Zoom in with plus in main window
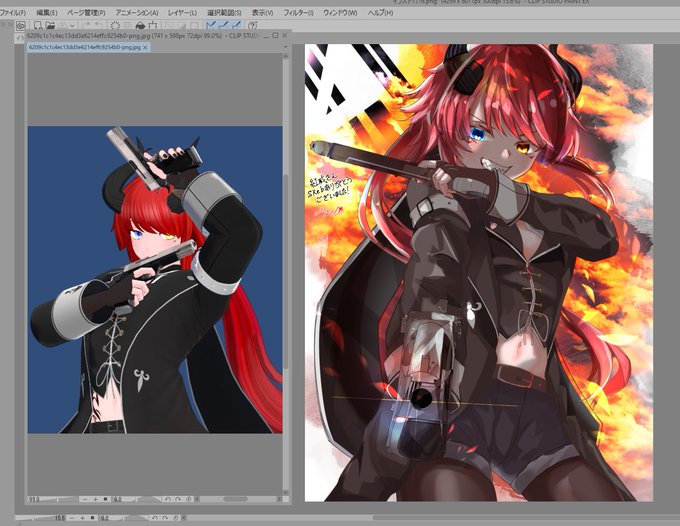 82,518
